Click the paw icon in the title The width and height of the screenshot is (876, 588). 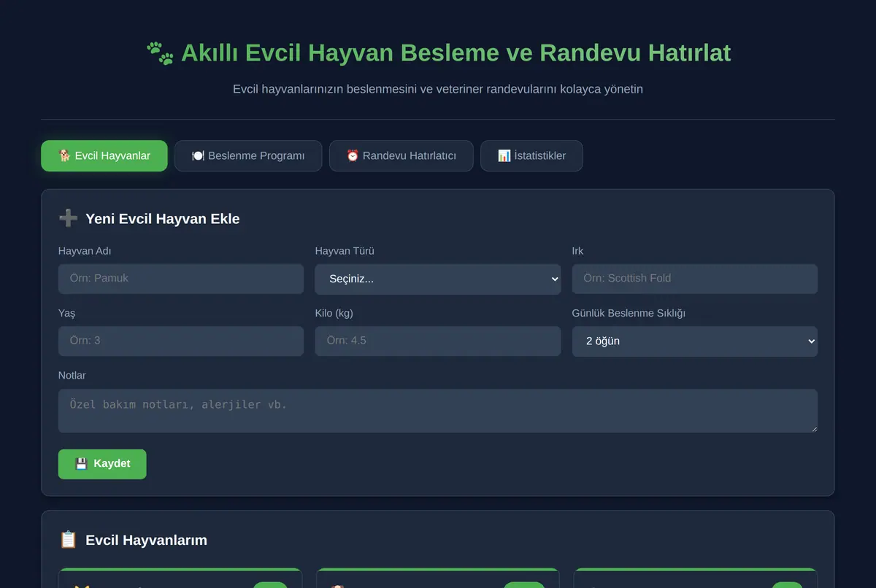(x=160, y=53)
